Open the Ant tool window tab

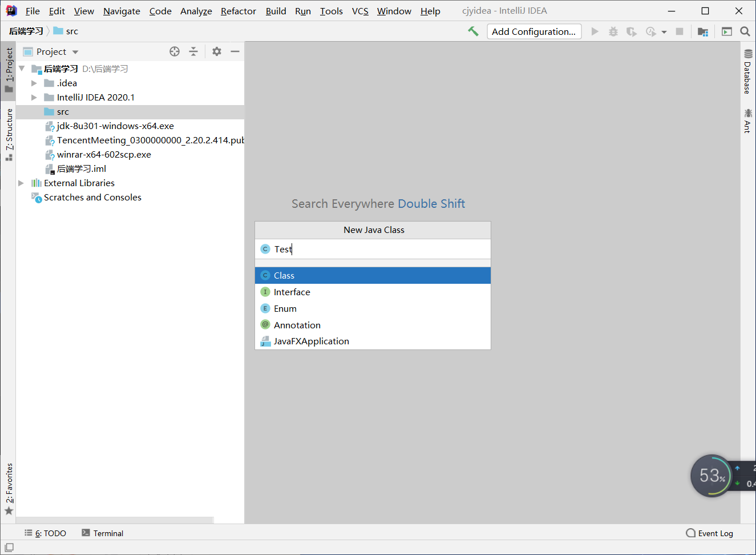[748, 121]
